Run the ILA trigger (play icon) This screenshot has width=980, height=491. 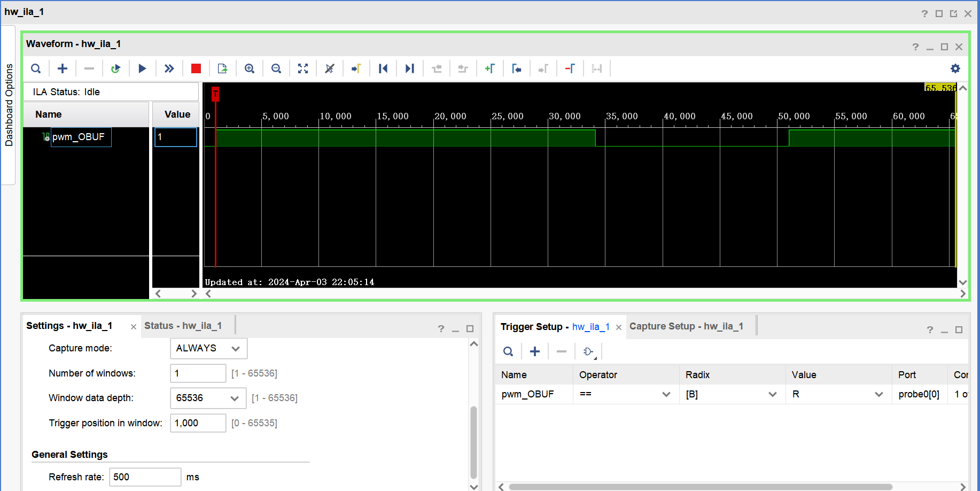[x=142, y=68]
